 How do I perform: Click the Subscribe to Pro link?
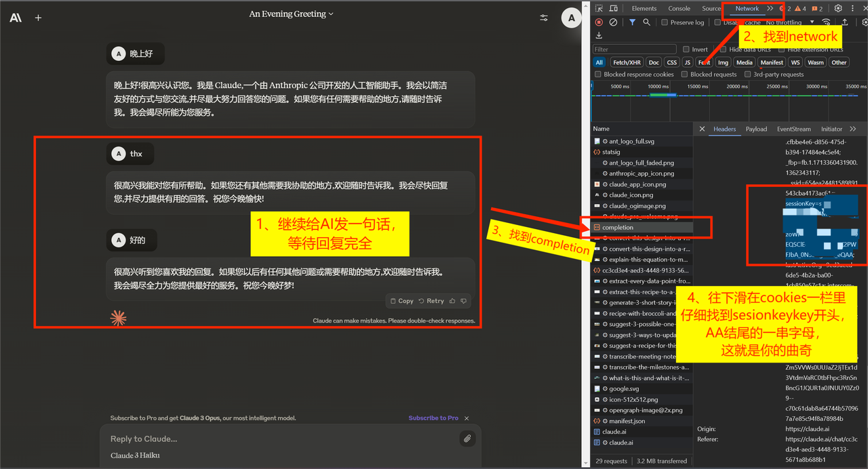click(x=433, y=418)
